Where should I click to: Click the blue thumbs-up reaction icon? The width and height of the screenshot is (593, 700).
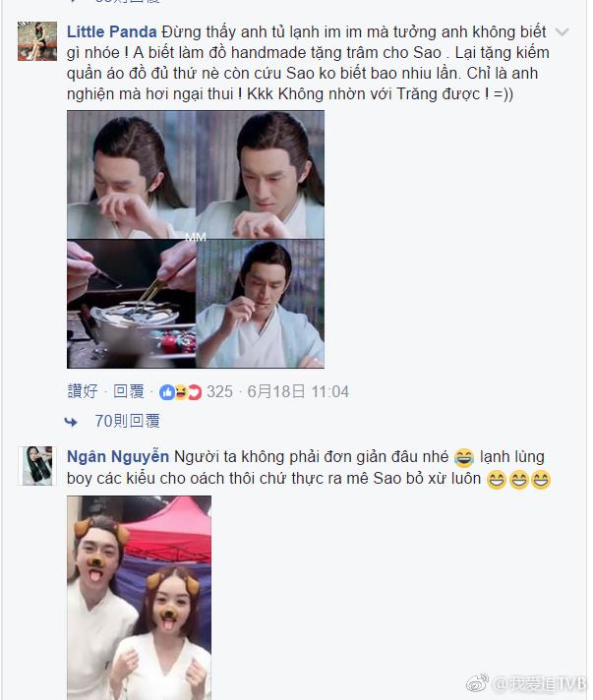167,392
